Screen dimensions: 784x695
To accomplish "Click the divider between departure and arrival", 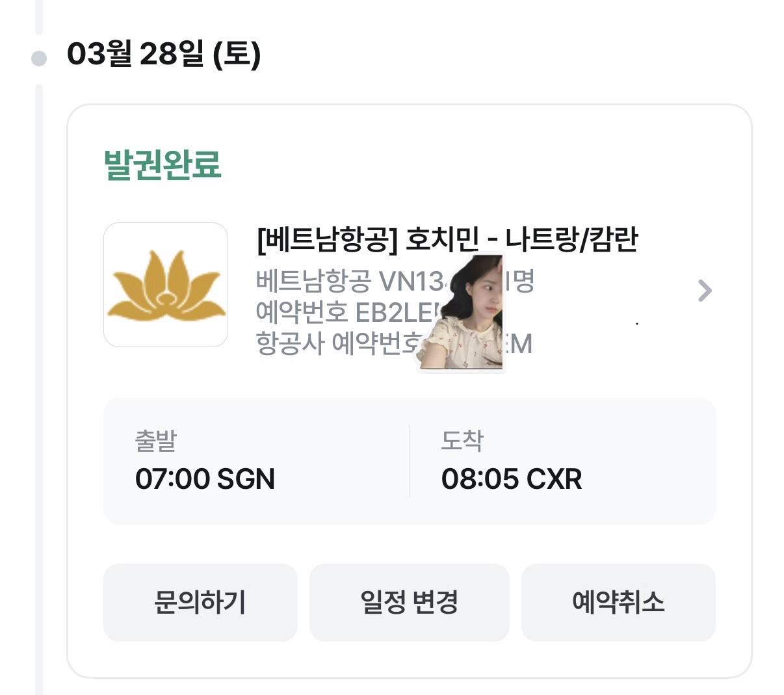I will click(x=409, y=462).
